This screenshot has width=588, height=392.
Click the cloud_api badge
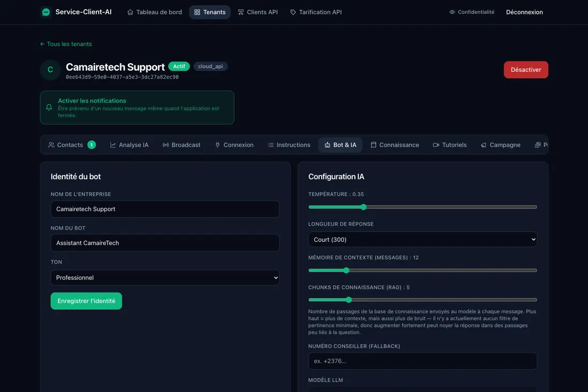coord(211,66)
